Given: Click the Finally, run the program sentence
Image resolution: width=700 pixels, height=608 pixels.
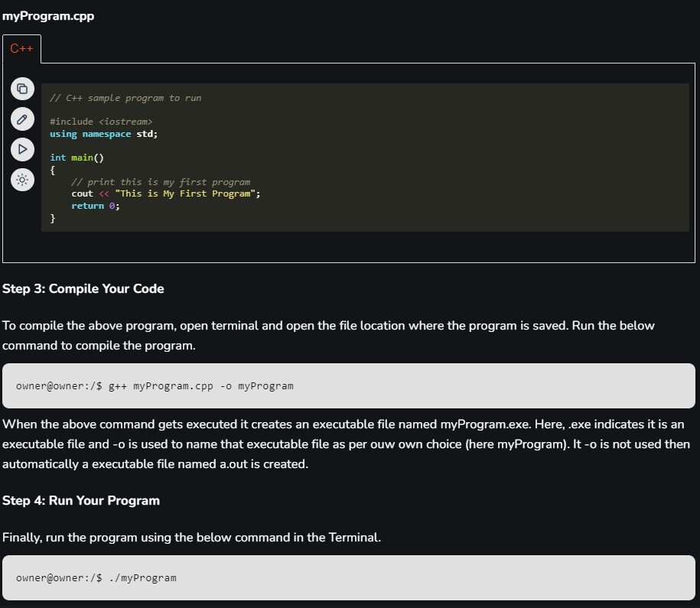Looking at the screenshot, I should pos(191,537).
